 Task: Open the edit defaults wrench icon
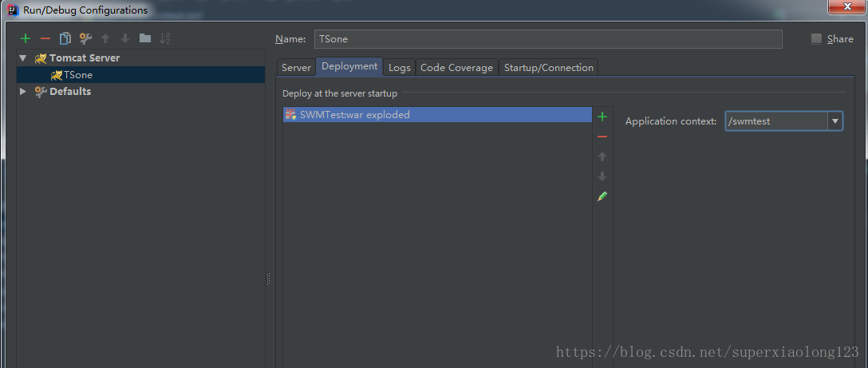pyautogui.click(x=85, y=38)
